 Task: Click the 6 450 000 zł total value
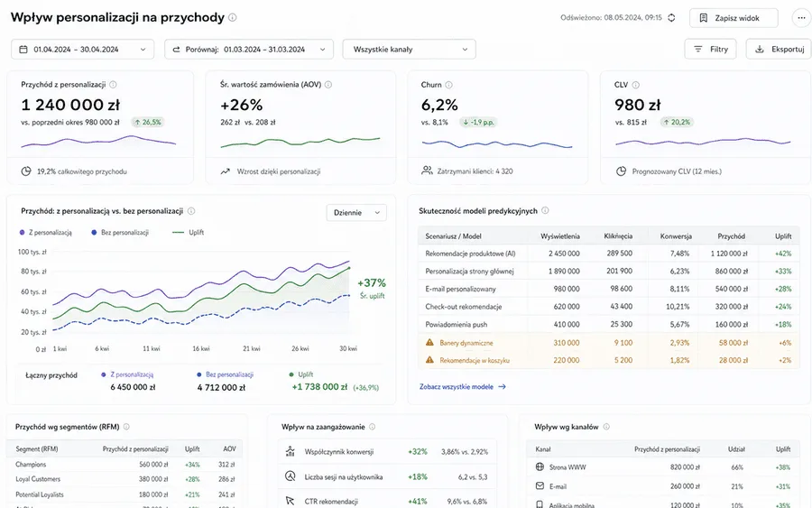133,387
